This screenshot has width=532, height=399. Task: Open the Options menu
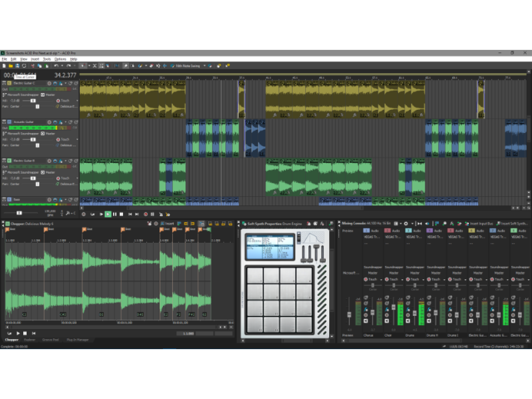[60, 59]
